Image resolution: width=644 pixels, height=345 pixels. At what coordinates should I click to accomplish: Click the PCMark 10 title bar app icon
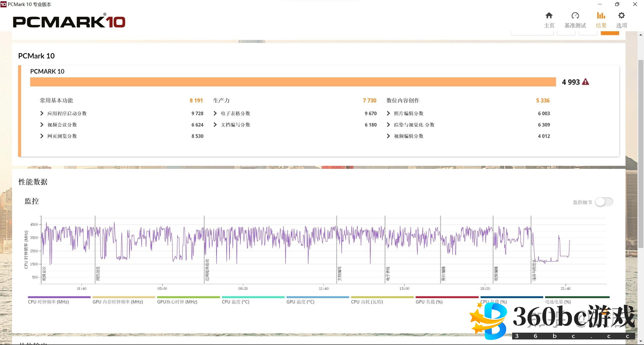[3, 4]
